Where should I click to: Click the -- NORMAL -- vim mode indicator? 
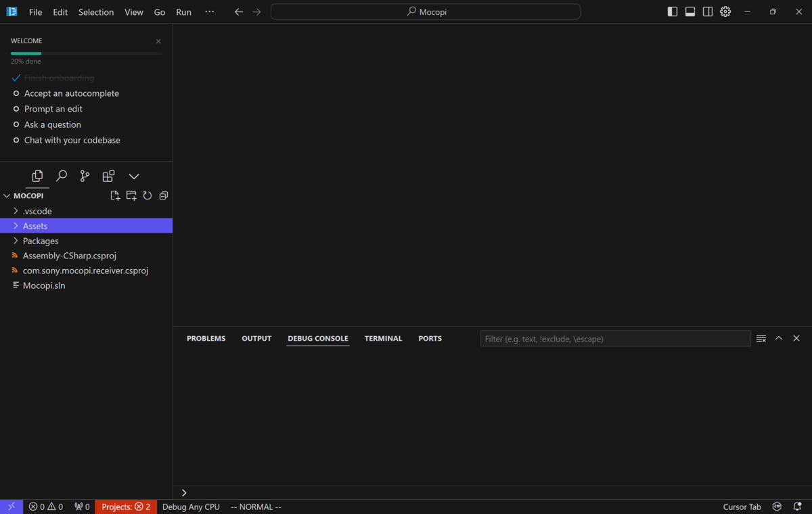256,507
